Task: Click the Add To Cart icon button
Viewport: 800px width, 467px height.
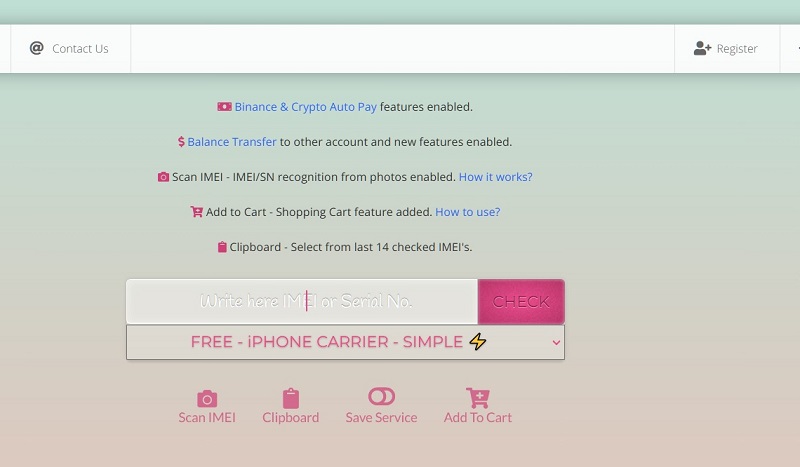Action: [x=478, y=406]
